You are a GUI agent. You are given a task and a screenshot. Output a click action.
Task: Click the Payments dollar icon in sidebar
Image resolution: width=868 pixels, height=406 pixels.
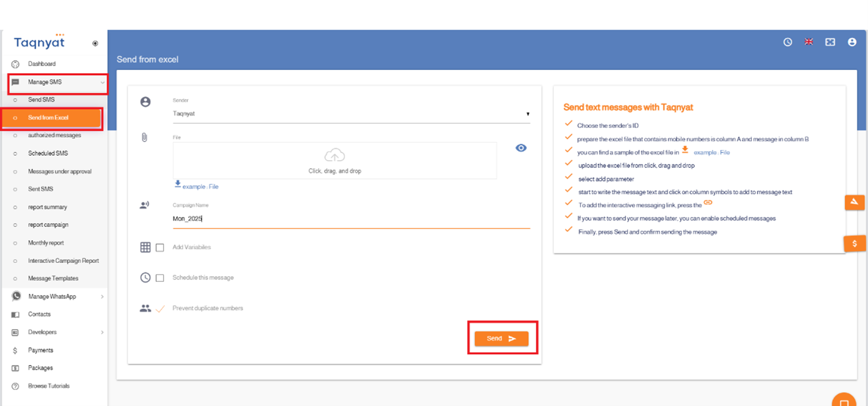(x=16, y=351)
